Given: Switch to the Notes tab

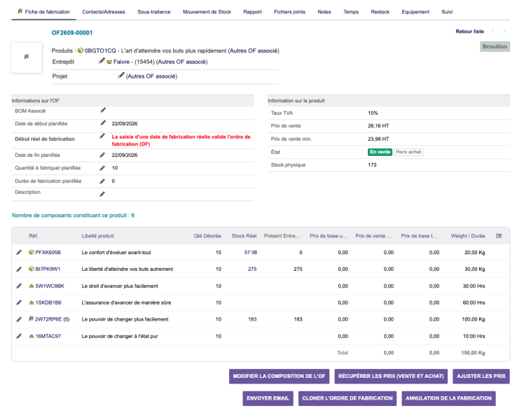Looking at the screenshot, I should point(324,12).
